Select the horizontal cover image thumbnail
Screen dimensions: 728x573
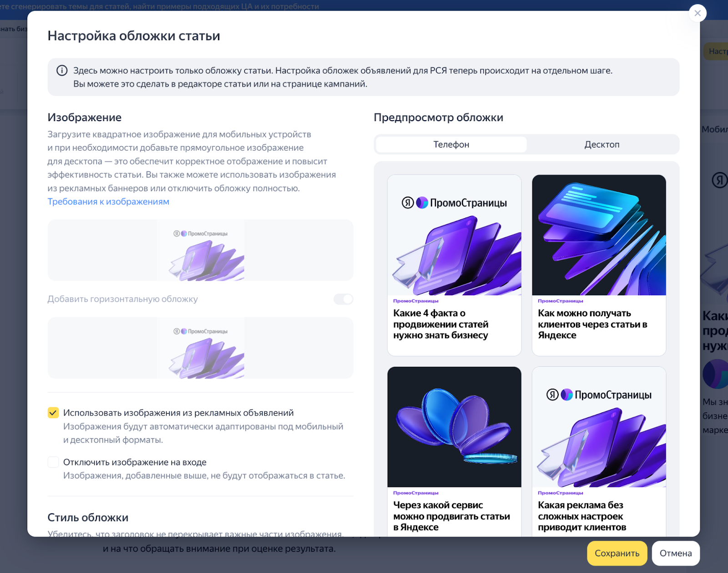[201, 348]
